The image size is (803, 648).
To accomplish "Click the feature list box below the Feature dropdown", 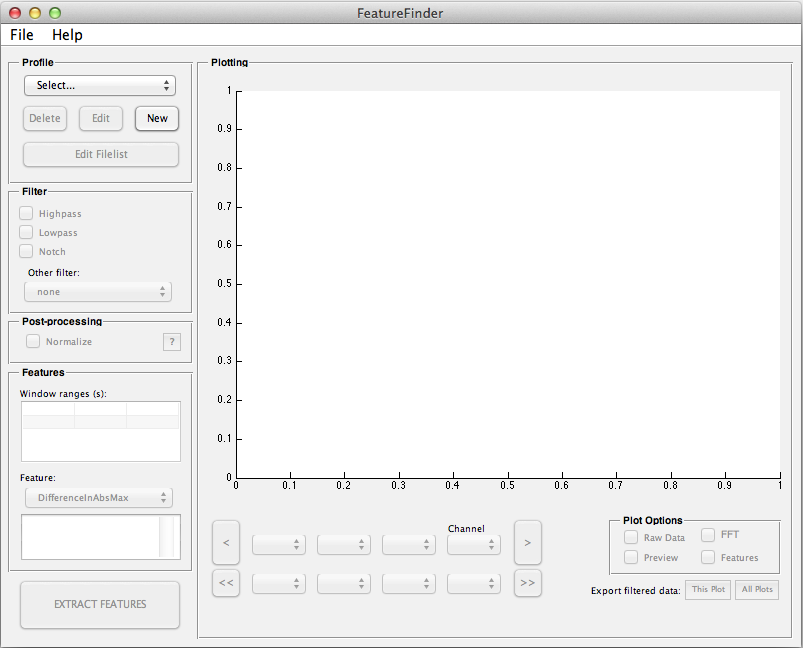I will point(101,537).
